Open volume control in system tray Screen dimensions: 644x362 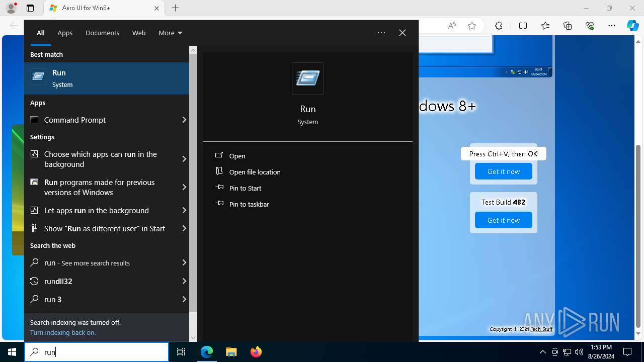[579, 352]
